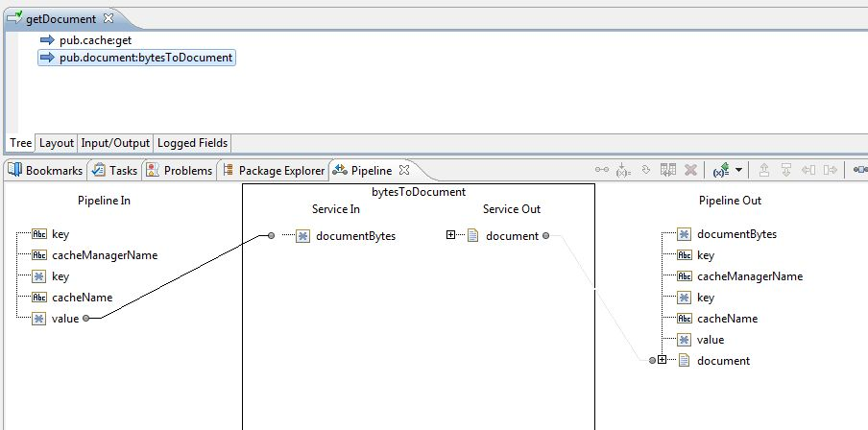
Task: Close the Pipeline view tab
Action: point(404,170)
